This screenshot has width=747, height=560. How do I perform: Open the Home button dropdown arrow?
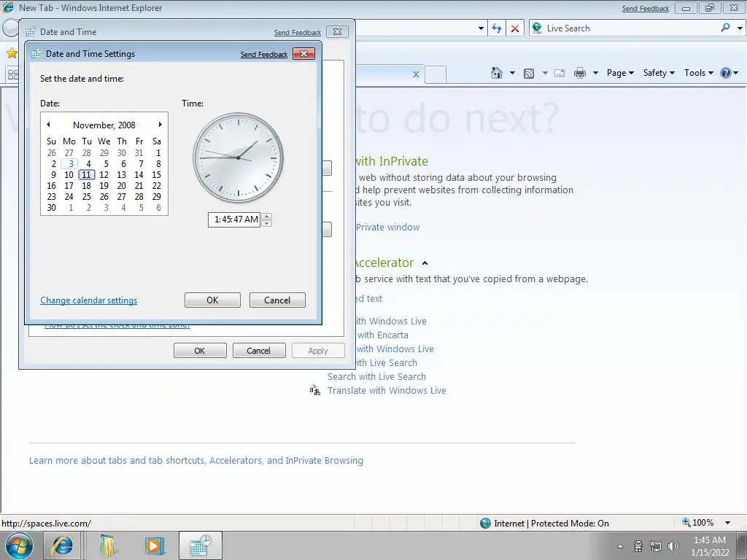tap(512, 73)
